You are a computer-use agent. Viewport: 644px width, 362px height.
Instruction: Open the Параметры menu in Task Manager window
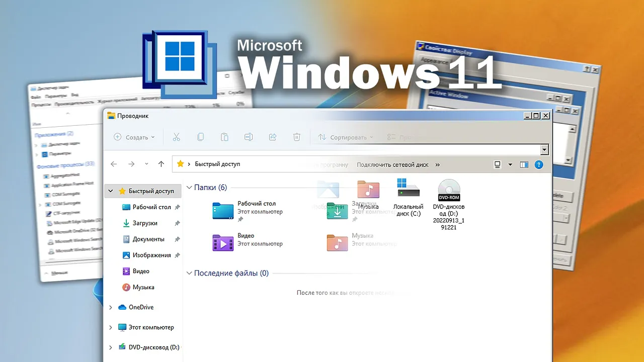pyautogui.click(x=55, y=96)
